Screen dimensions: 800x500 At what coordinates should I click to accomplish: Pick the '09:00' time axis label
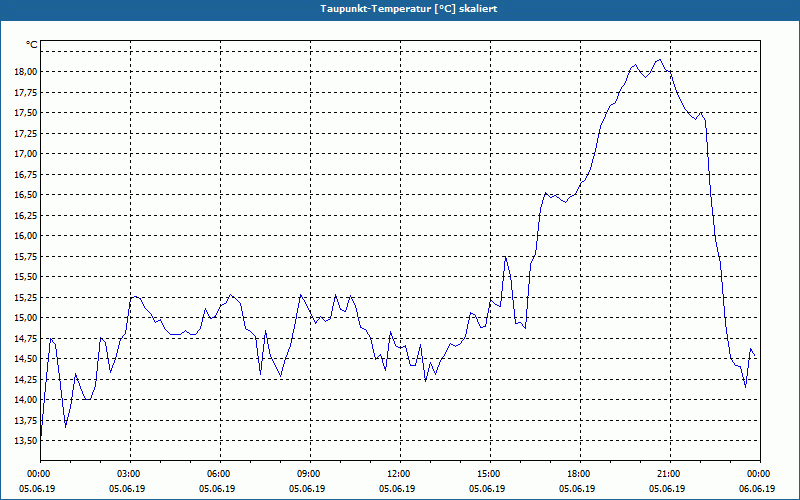(308, 474)
